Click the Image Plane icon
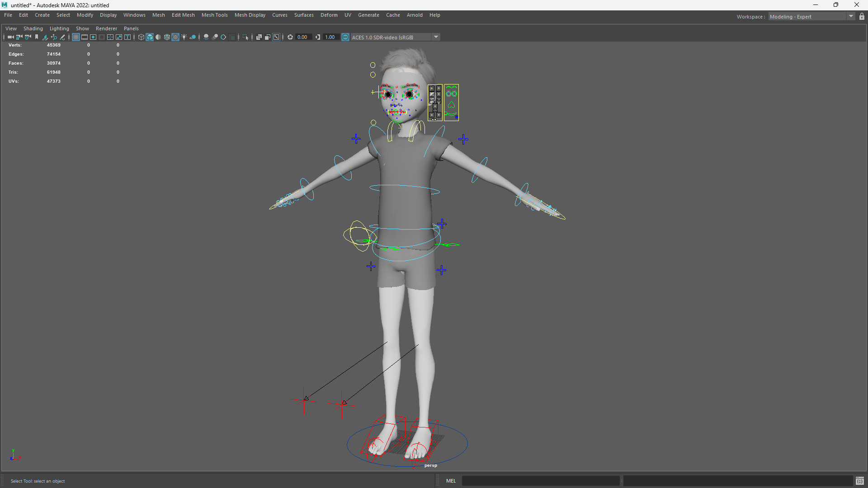 tap(45, 37)
